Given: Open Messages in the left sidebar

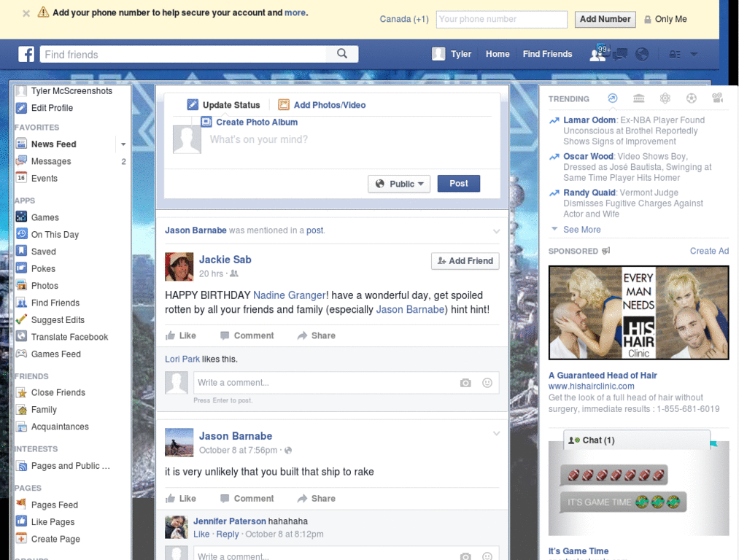Looking at the screenshot, I should coord(51,161).
